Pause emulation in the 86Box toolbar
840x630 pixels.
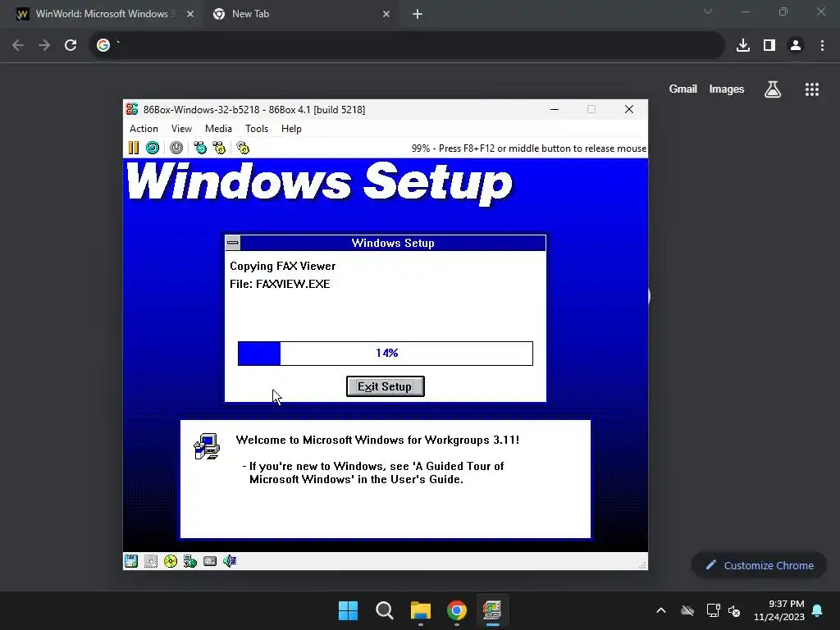pos(134,148)
